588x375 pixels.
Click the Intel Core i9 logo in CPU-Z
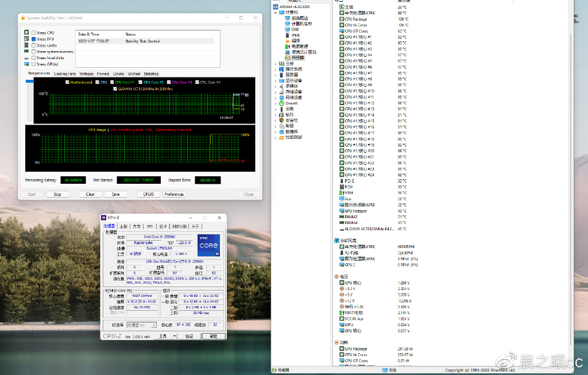pyautogui.click(x=208, y=245)
